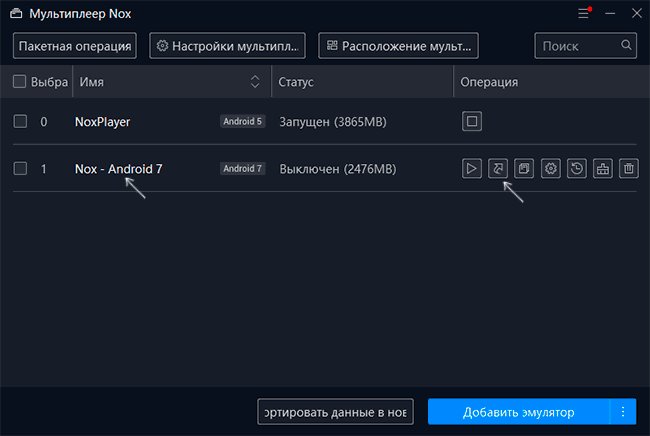Click status Запущен (3865MB)
Image resolution: width=650 pixels, height=436 pixels.
pyautogui.click(x=333, y=122)
